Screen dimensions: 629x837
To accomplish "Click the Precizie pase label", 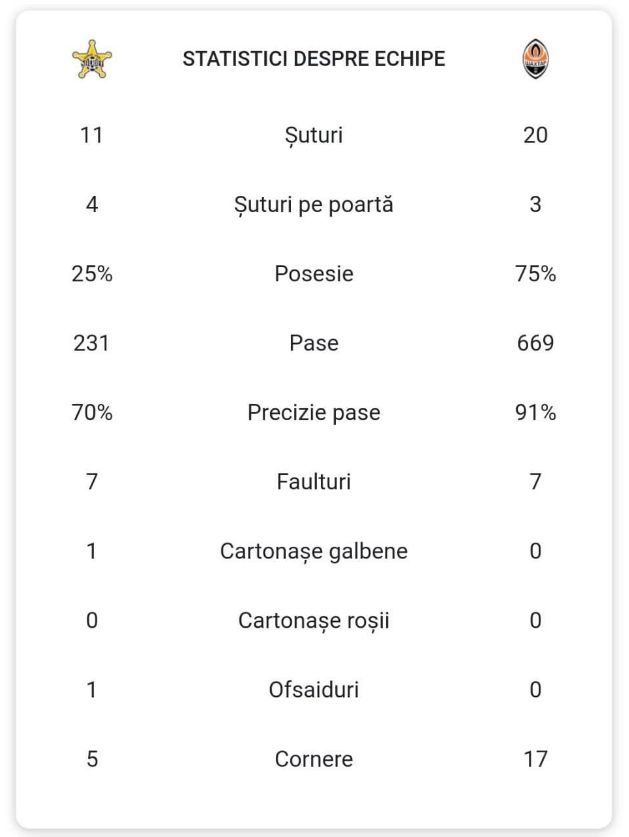I will pos(314,413).
